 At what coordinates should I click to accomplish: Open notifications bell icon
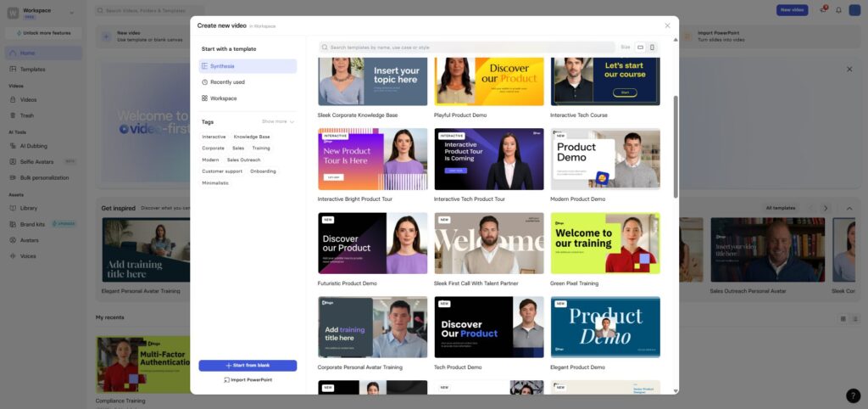click(838, 10)
